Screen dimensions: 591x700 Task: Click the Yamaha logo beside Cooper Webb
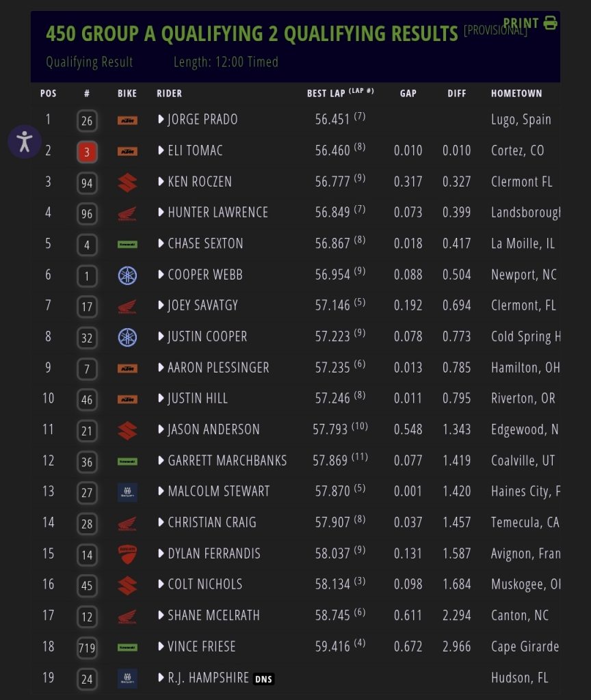(x=127, y=275)
